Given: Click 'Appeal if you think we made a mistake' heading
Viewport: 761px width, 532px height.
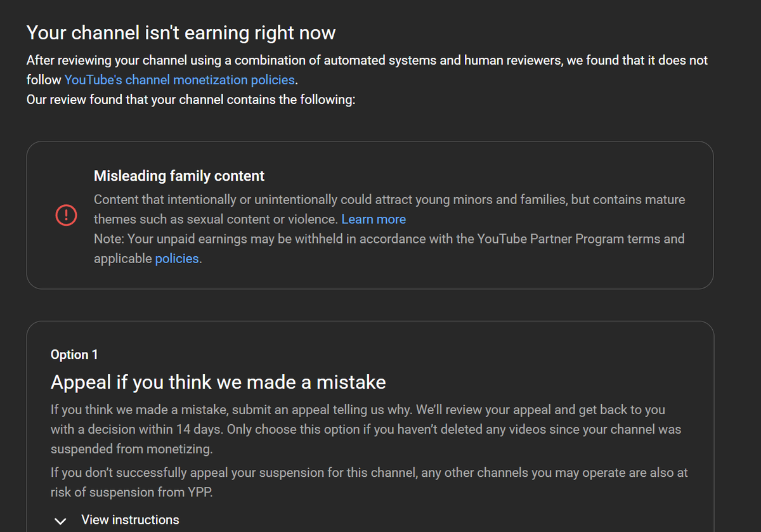Looking at the screenshot, I should [x=218, y=382].
